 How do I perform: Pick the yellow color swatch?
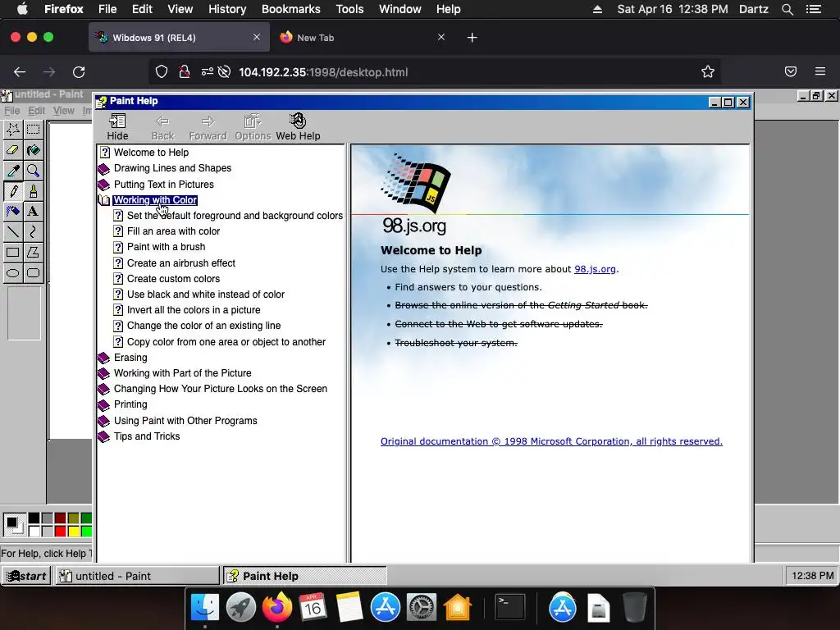click(x=73, y=531)
